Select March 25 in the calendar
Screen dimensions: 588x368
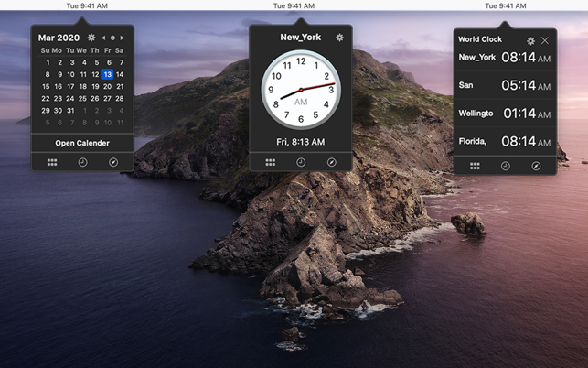point(82,98)
